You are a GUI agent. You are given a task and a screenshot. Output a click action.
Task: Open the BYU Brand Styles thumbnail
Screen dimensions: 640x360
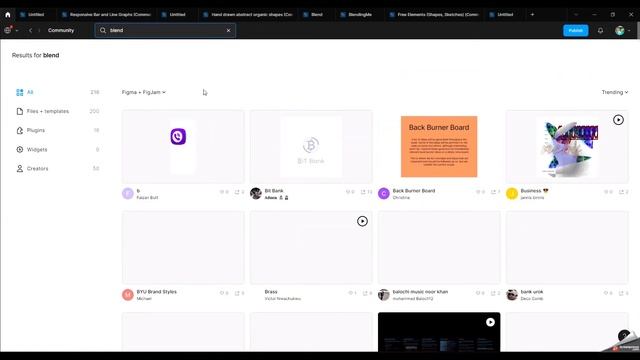(183, 247)
